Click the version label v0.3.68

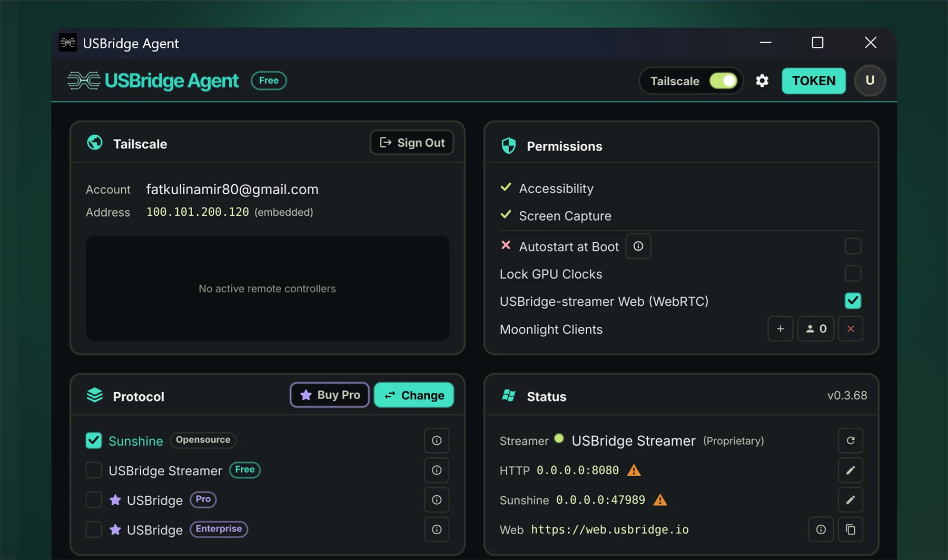click(x=847, y=395)
